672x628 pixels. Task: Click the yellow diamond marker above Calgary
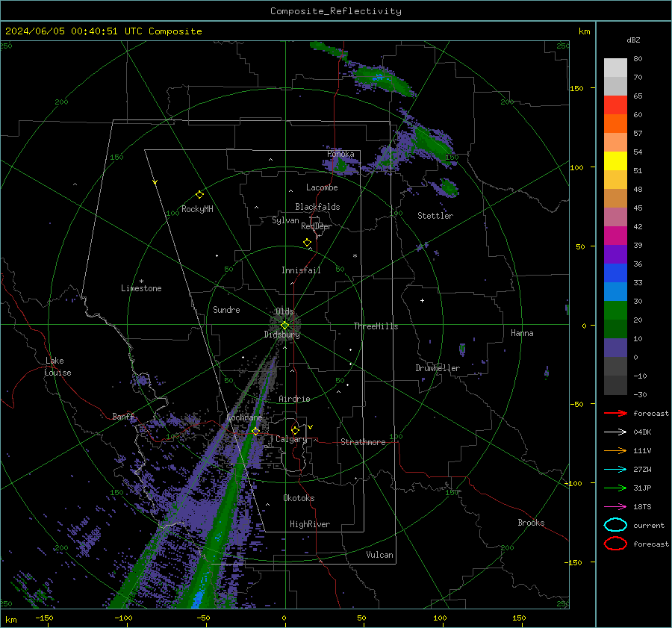(295, 430)
